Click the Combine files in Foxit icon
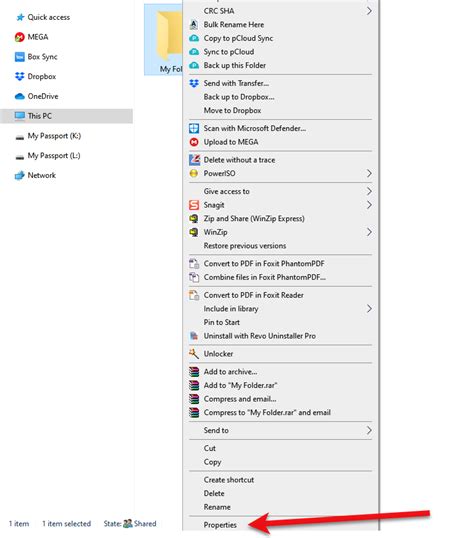The width and height of the screenshot is (474, 538). pos(194,277)
